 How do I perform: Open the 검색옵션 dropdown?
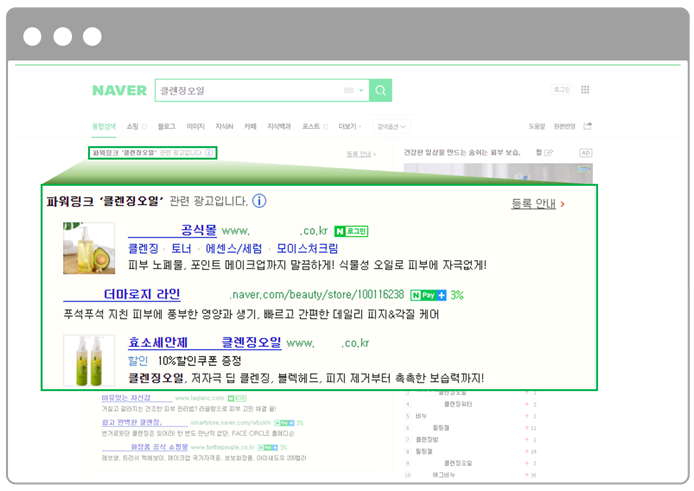(391, 127)
